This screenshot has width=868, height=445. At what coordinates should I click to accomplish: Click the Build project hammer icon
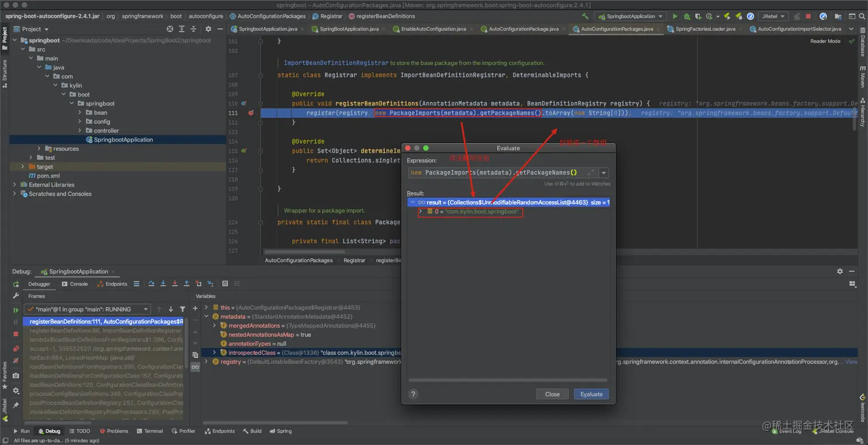pos(585,17)
